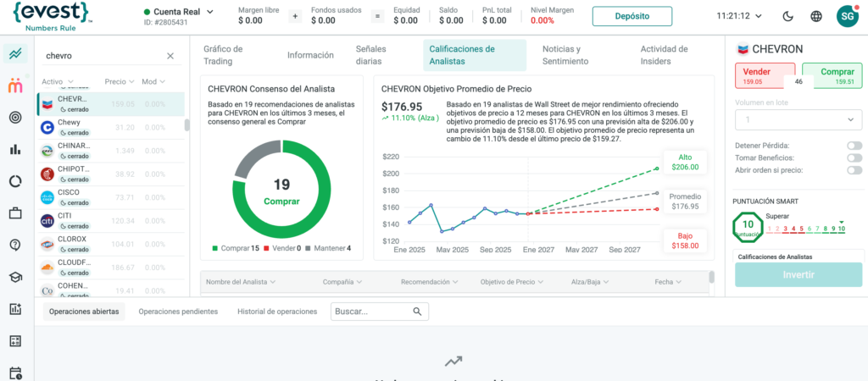868x381 pixels.
Task: Click the asset search field
Action: (x=104, y=56)
